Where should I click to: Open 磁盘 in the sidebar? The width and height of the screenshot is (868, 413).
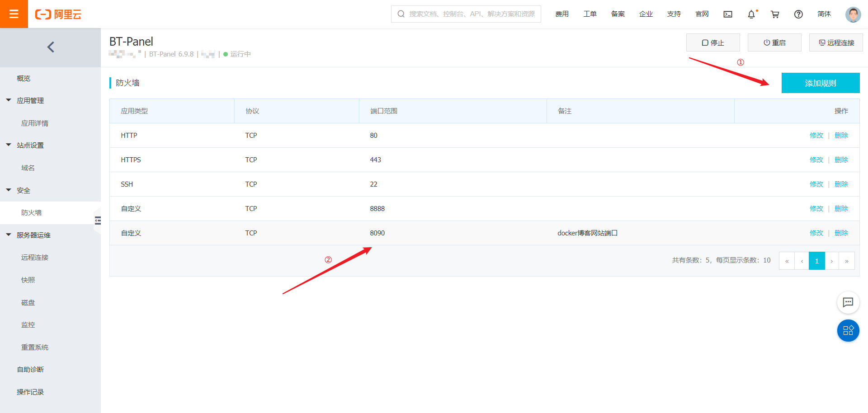click(x=28, y=302)
